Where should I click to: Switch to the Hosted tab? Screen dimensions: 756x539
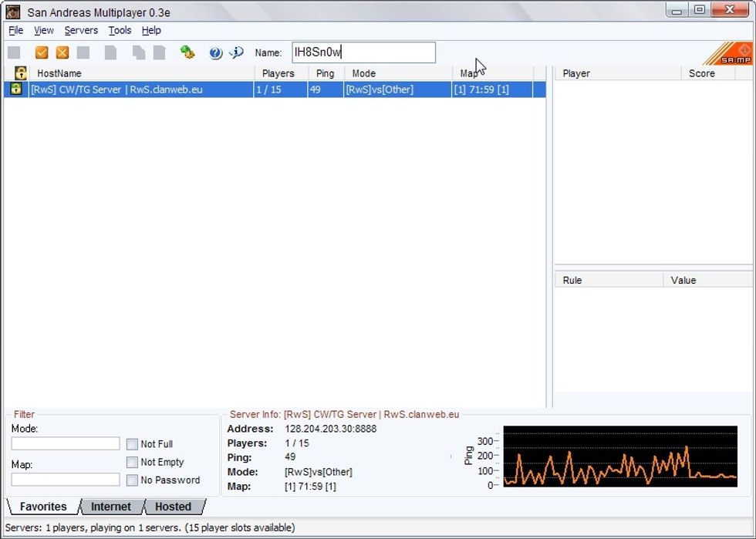pos(173,507)
